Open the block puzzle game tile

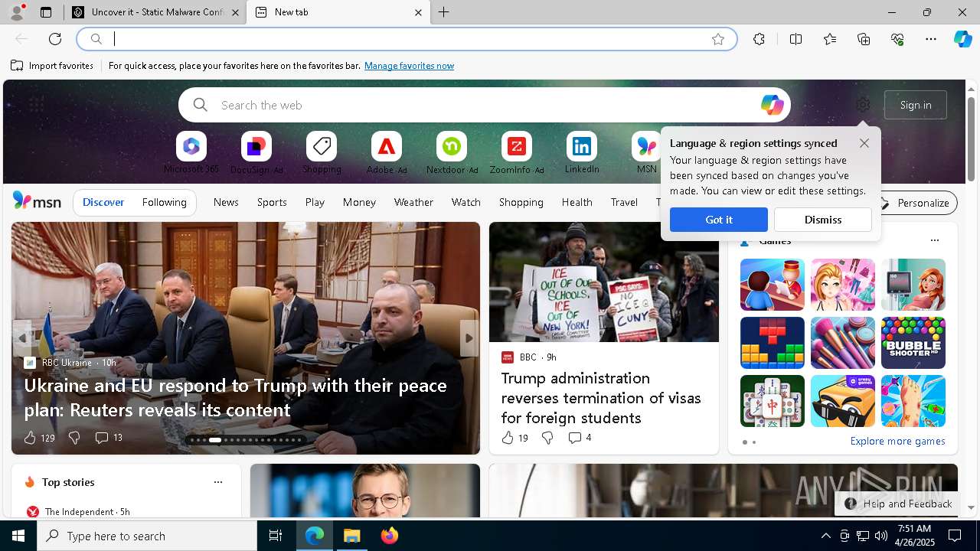click(x=773, y=343)
